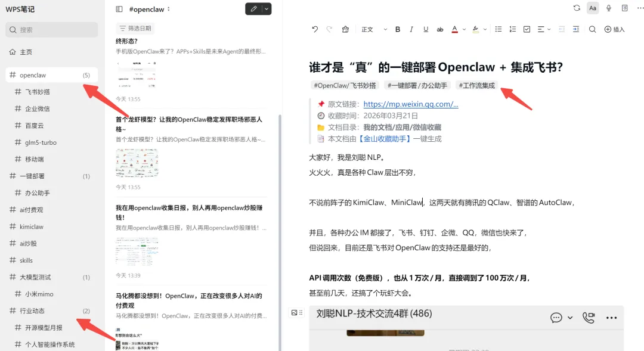Open the 正文 paragraph style dropdown
The image size is (644, 351).
[x=374, y=29]
